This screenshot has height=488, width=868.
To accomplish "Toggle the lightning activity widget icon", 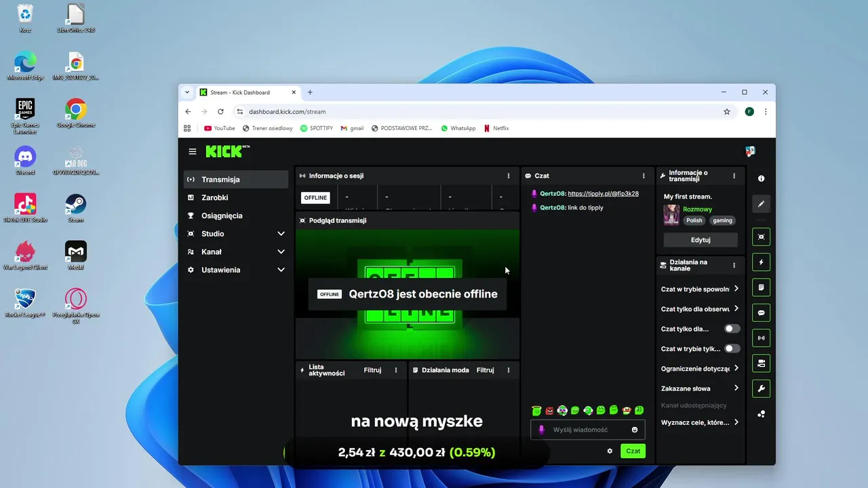I will 761,262.
